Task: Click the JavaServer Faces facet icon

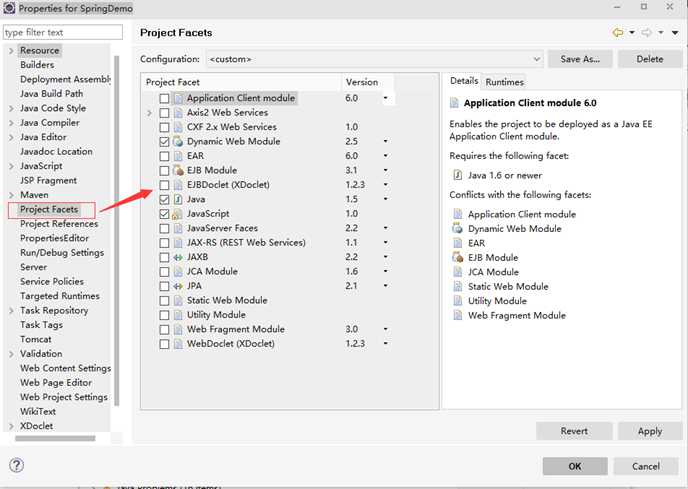Action: coord(178,228)
